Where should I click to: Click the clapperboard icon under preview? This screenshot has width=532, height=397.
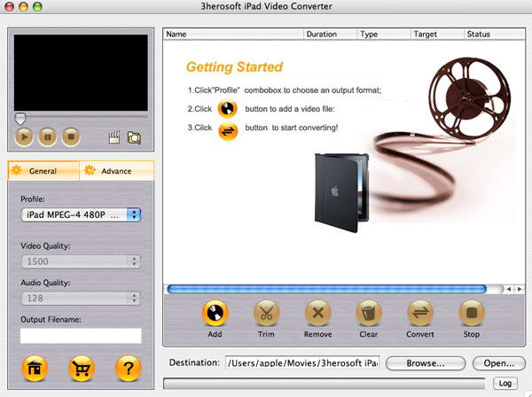(x=114, y=137)
